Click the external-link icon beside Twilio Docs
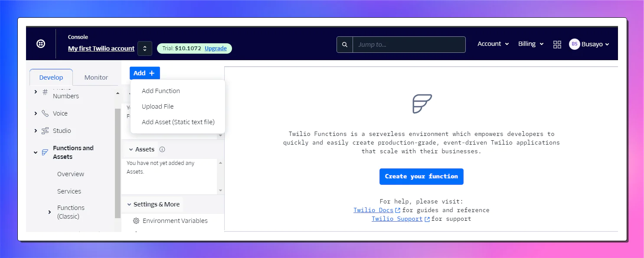The image size is (644, 258). point(398,210)
